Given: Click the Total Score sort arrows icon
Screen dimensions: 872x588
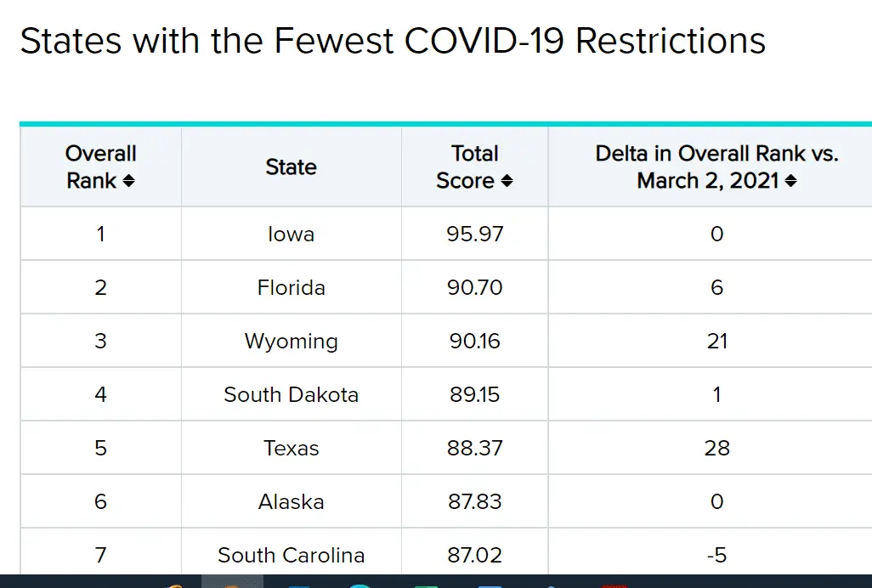Looking at the screenshot, I should point(507,182).
